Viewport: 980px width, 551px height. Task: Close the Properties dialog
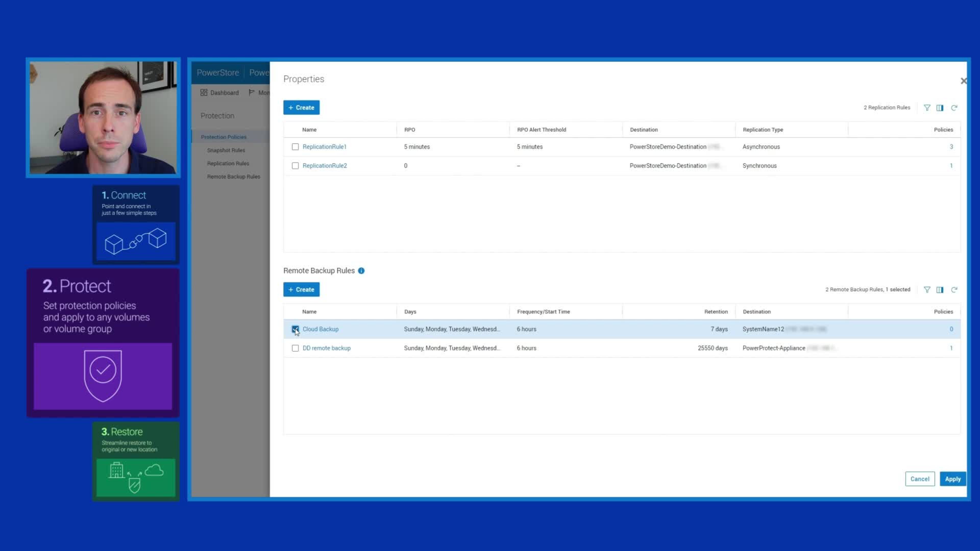pyautogui.click(x=964, y=81)
